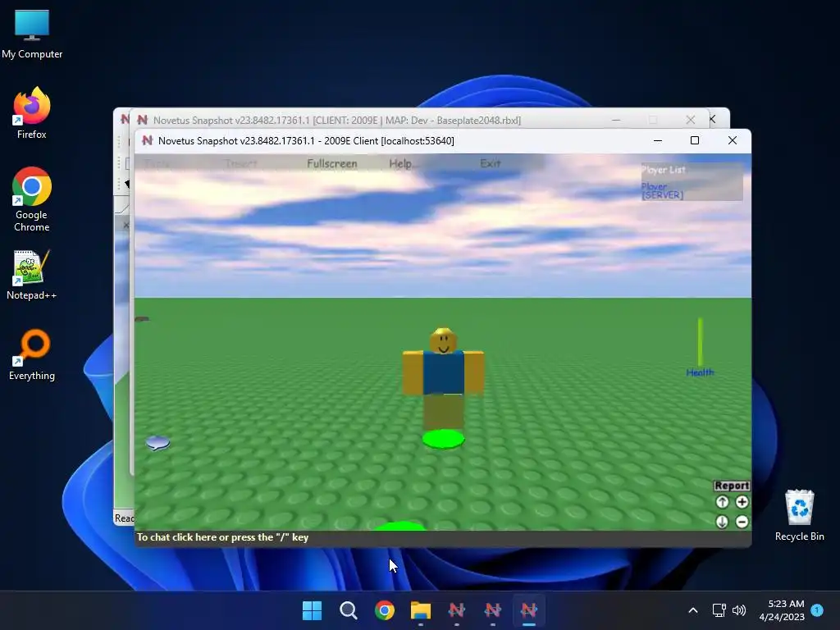This screenshot has height=630, width=840.
Task: Click the Exit menu item
Action: 491,163
